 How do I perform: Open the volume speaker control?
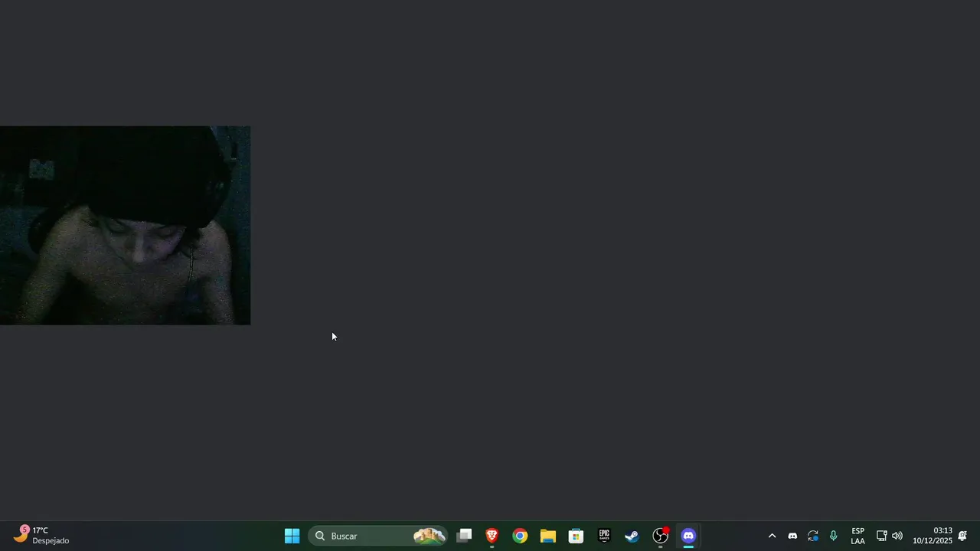click(897, 536)
